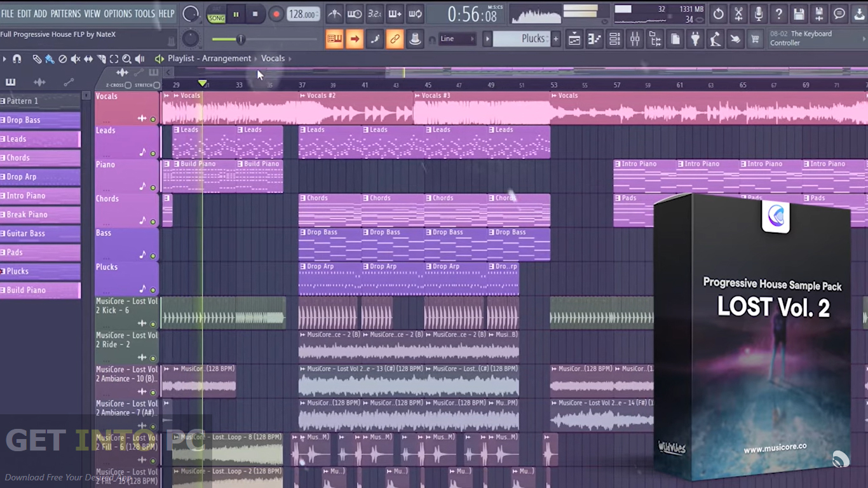Open the PATTERNS menu

[65, 13]
